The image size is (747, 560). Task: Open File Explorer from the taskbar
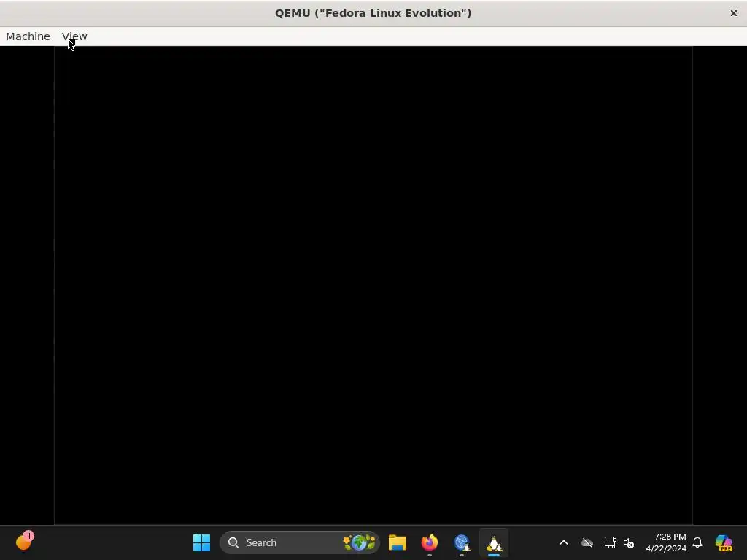[398, 542]
